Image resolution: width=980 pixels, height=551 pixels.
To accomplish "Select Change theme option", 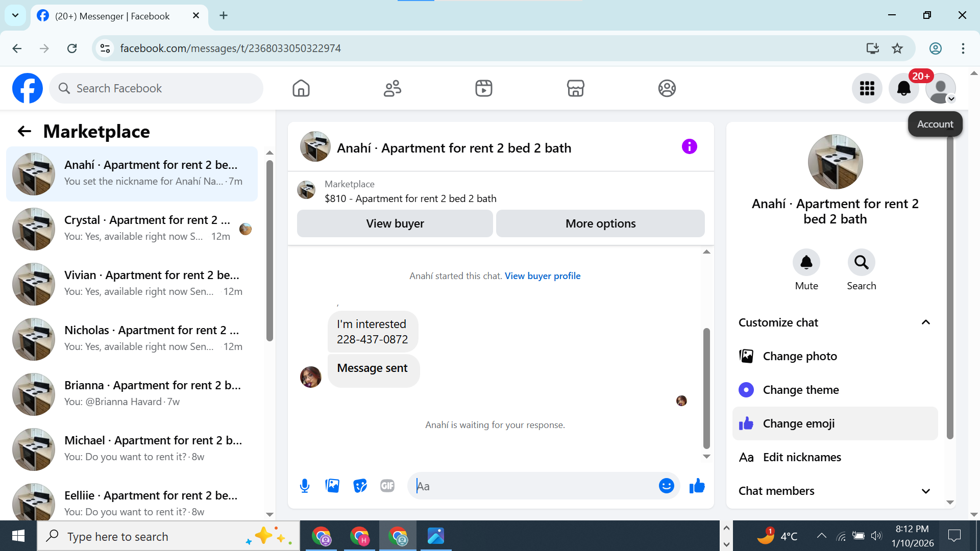I will click(x=800, y=390).
